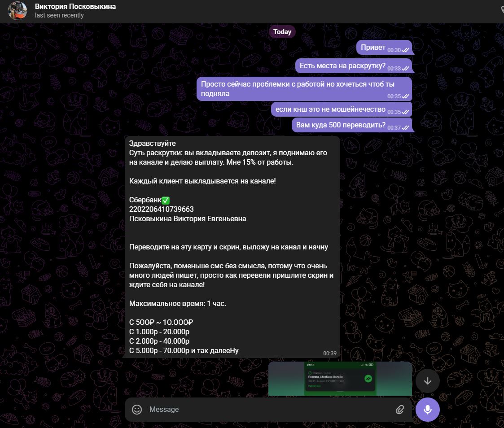Click the 00:39 timestamp of long message
Image resolution: width=504 pixels, height=428 pixels.
click(330, 354)
